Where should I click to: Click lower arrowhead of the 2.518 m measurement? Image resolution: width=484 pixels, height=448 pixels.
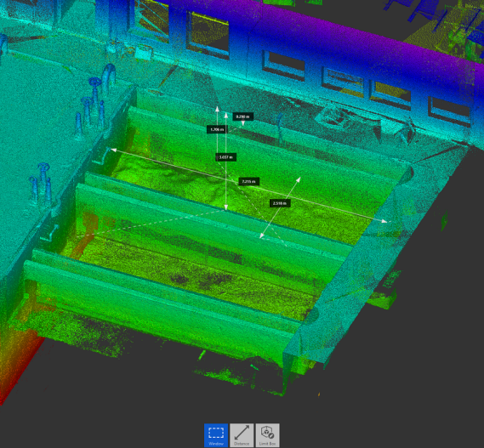click(262, 235)
